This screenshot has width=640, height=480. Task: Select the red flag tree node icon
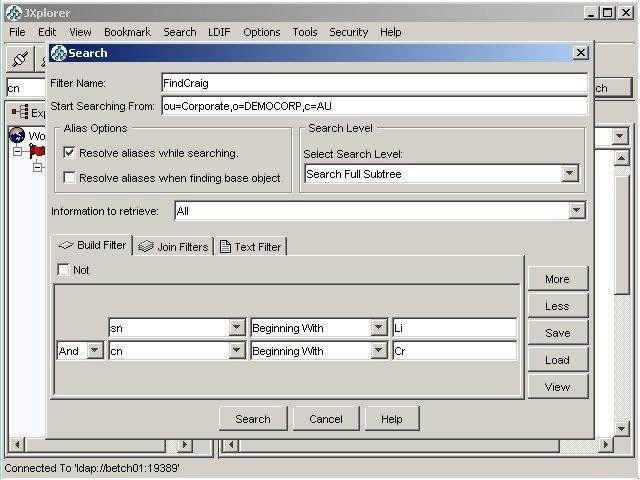click(37, 151)
